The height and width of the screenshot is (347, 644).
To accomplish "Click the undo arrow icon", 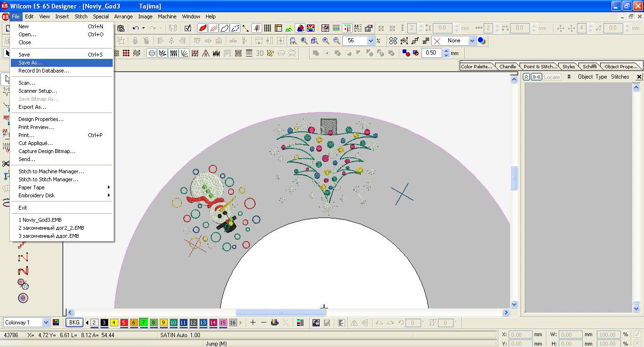I will 136,28.
